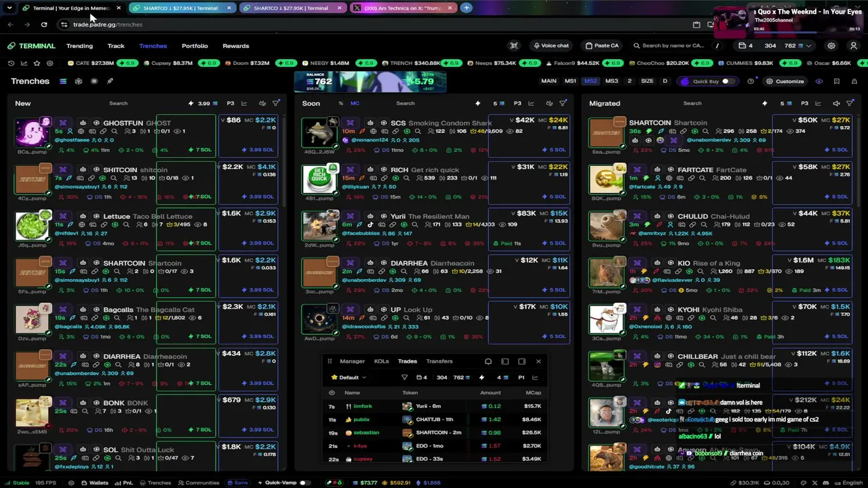Select the MS2 preset

click(591, 81)
